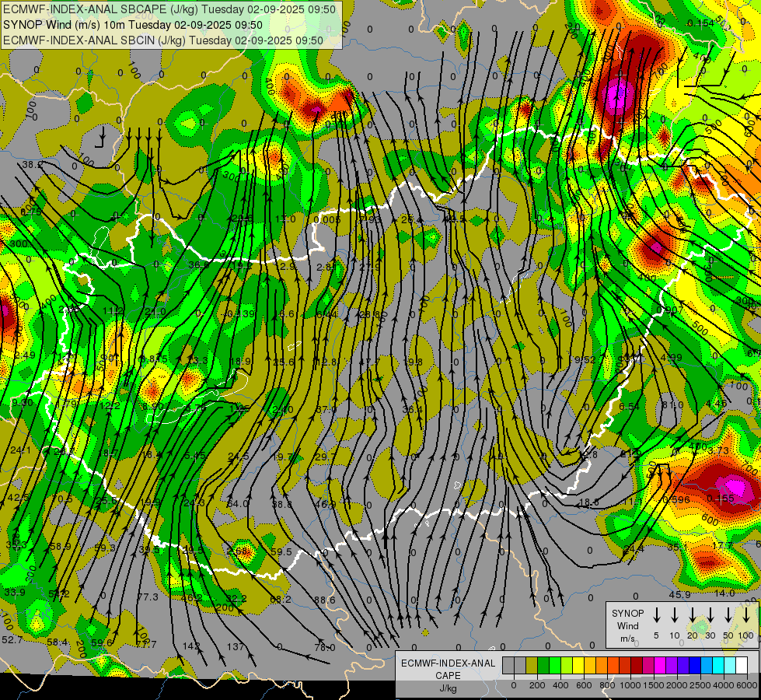Click the SBCAPE header line at top
The height and width of the screenshot is (700, 761).
pos(169,9)
